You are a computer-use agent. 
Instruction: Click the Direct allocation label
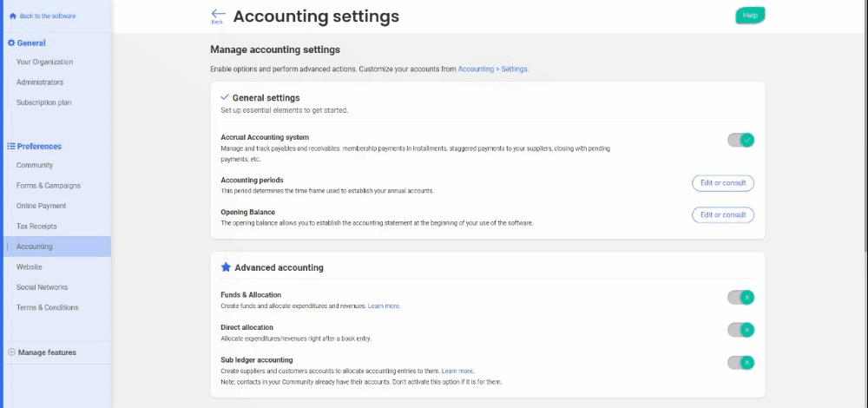(247, 328)
